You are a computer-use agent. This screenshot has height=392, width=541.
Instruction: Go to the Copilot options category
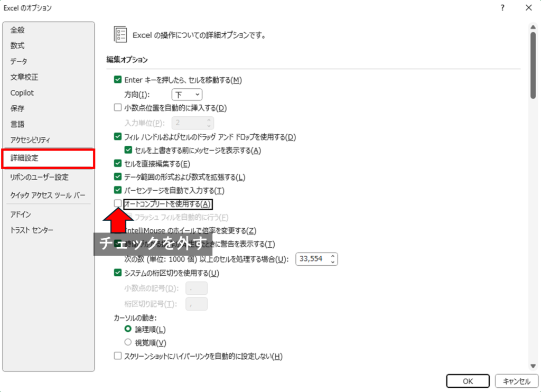tap(22, 93)
